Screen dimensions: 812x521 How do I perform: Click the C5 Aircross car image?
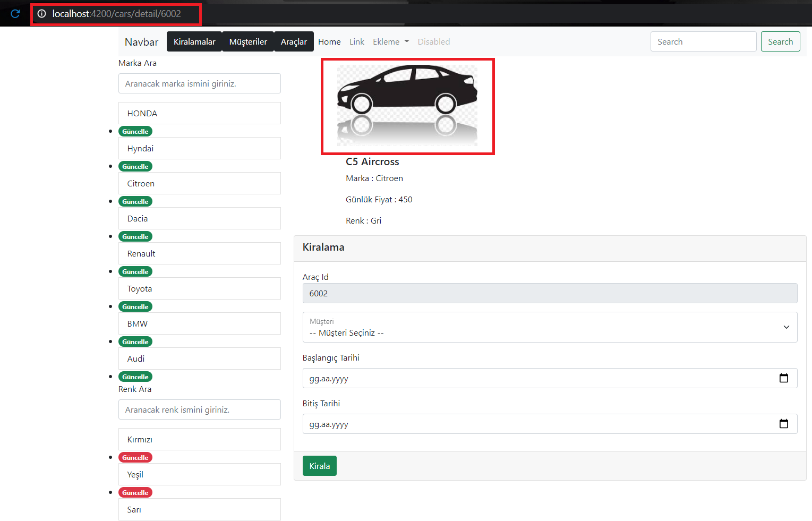point(407,106)
